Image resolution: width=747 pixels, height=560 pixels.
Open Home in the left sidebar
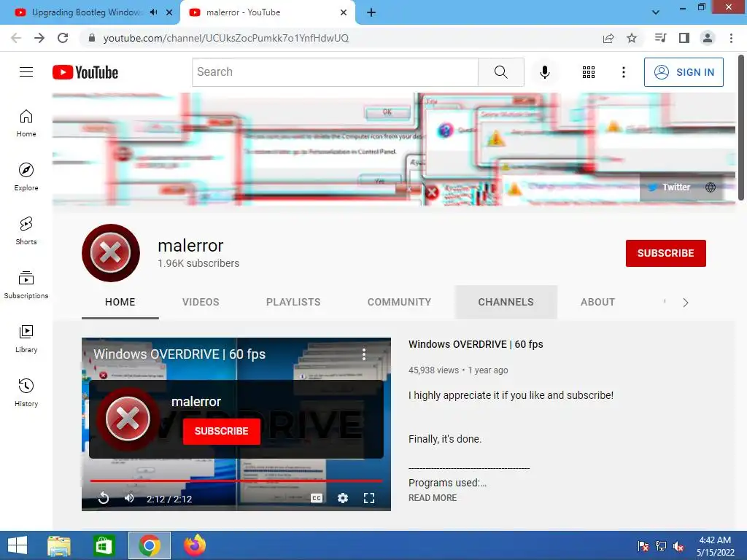(26, 123)
